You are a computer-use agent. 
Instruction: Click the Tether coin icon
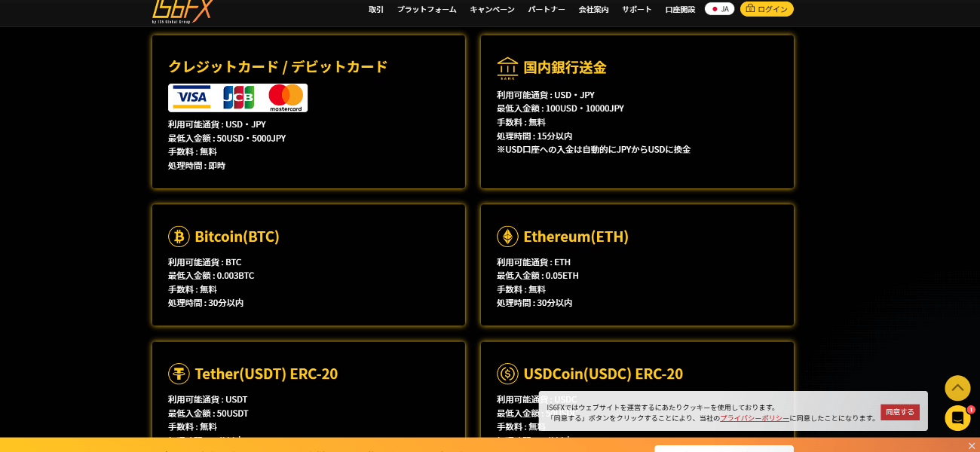[x=179, y=374]
